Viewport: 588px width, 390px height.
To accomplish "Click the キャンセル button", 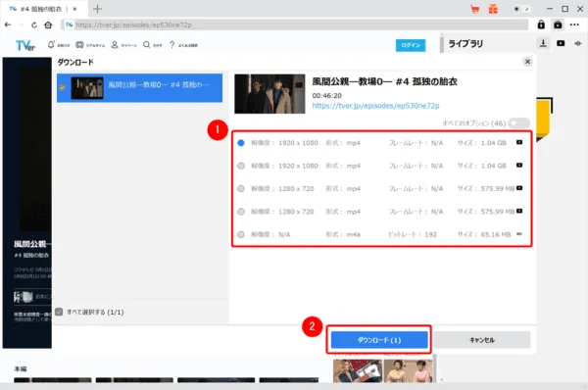I will click(482, 340).
